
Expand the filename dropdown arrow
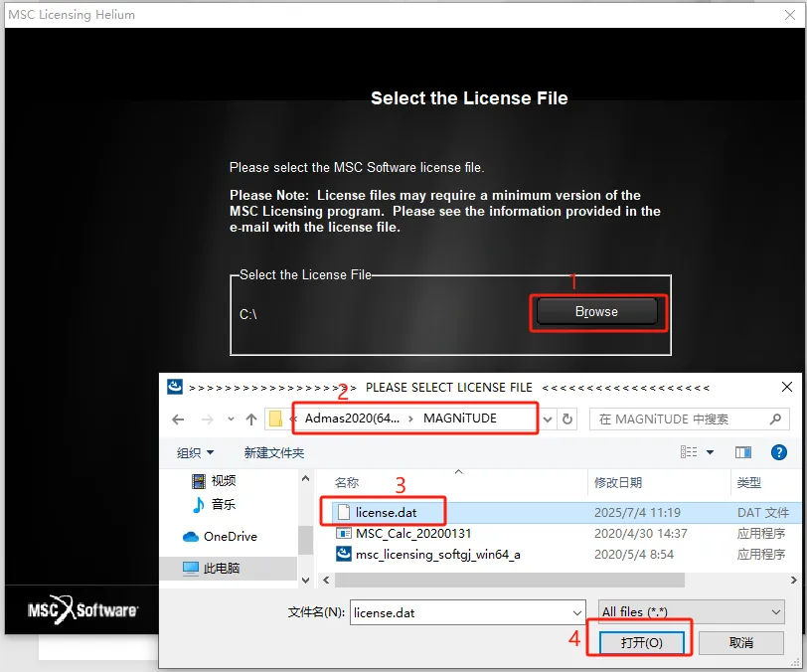click(577, 612)
